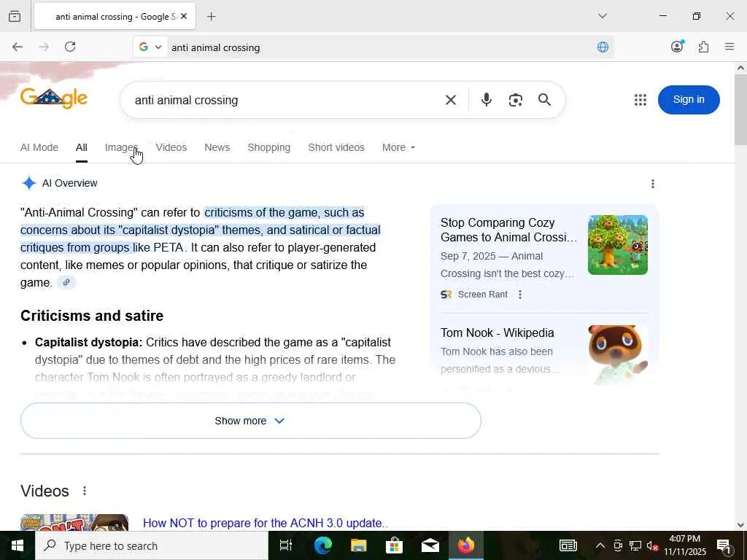Show hidden system tray icons
The width and height of the screenshot is (747, 560).
coord(600,545)
